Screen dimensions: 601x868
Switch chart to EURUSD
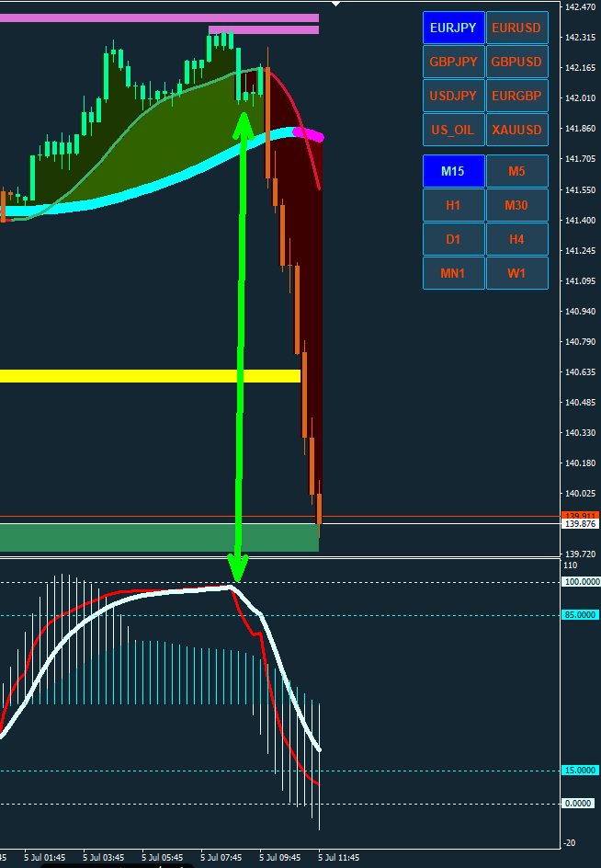click(516, 28)
